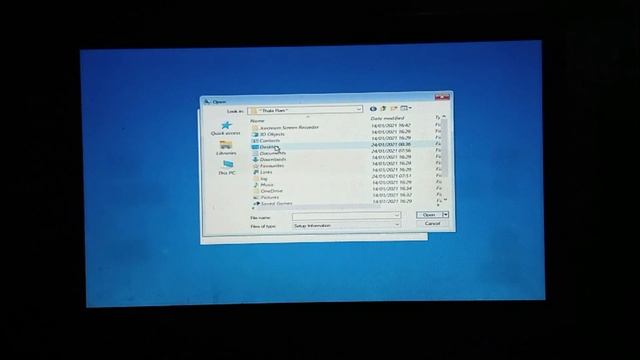The height and width of the screenshot is (360, 640).
Task: Select the Links folder
Action: (262, 172)
